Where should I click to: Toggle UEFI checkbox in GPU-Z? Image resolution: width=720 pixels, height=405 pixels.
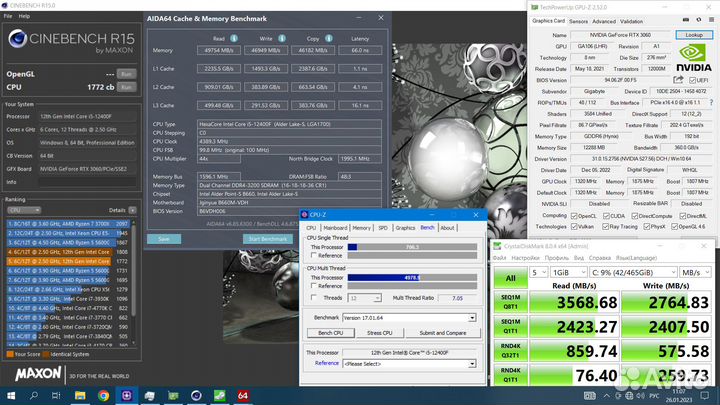click(x=692, y=80)
